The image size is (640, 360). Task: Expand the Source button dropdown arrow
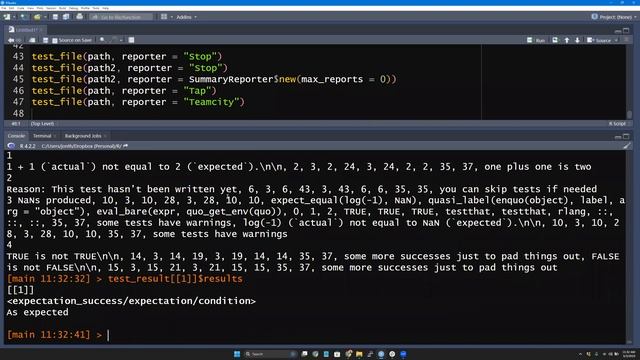coord(616,40)
